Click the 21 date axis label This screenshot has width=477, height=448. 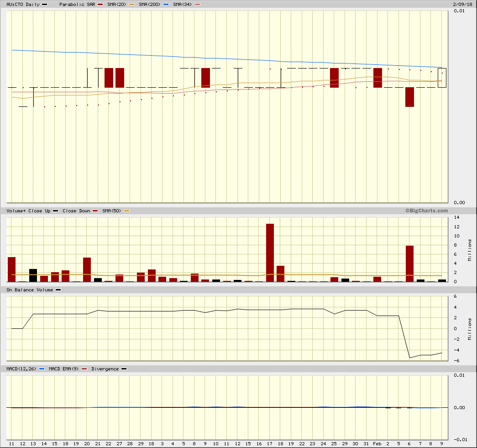click(98, 444)
